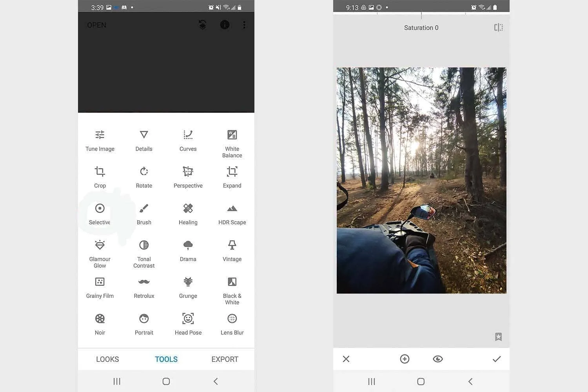This screenshot has width=588, height=392.
Task: Apply the Black & White filter
Action: pyautogui.click(x=232, y=290)
